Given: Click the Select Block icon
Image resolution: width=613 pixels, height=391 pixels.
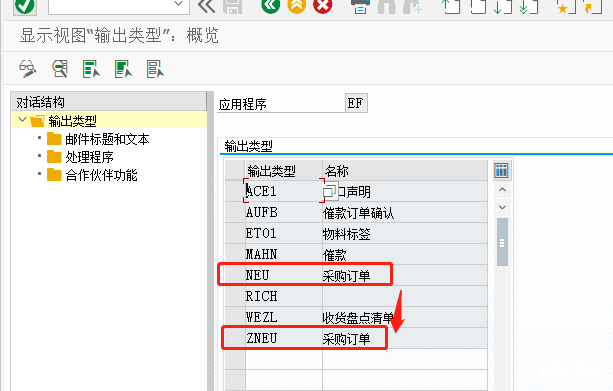Looking at the screenshot, I should (123, 69).
